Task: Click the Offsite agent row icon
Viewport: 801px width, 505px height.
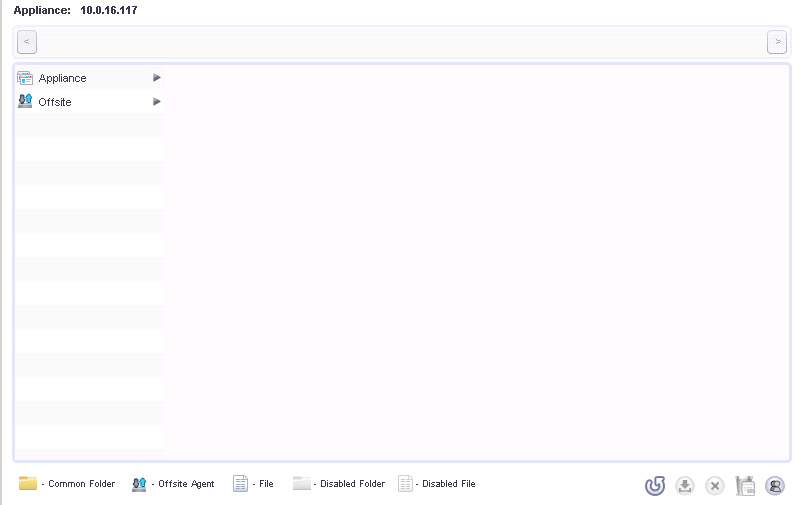Action: pos(25,101)
